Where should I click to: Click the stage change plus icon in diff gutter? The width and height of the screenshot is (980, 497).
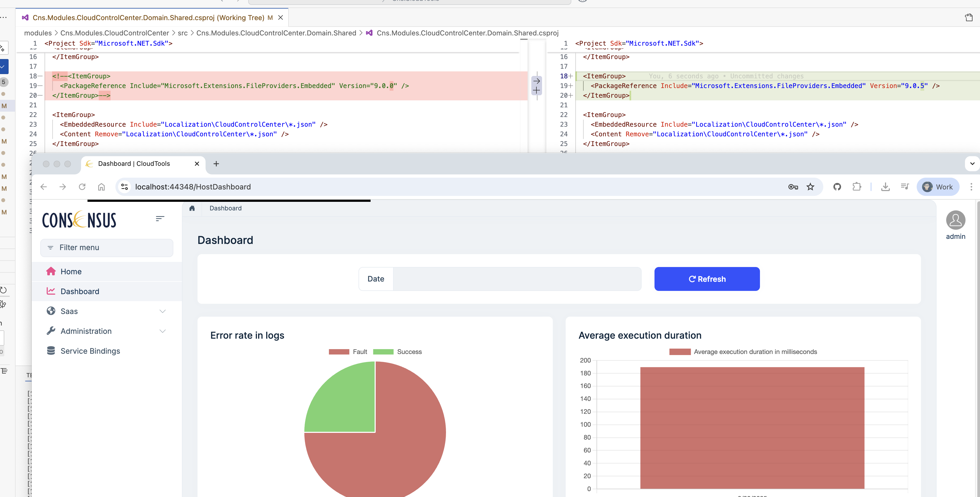click(536, 91)
